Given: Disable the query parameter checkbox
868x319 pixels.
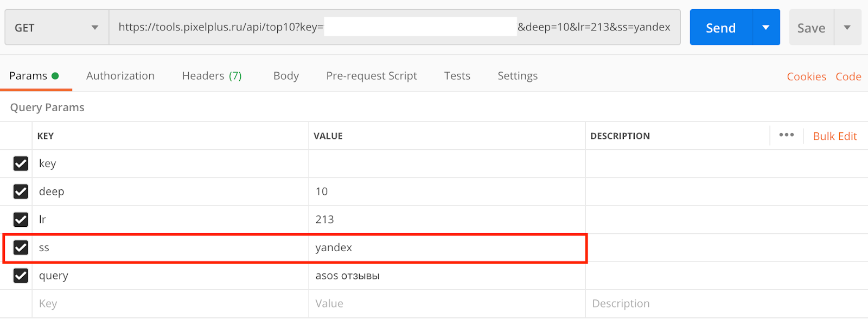Looking at the screenshot, I should coord(21,276).
